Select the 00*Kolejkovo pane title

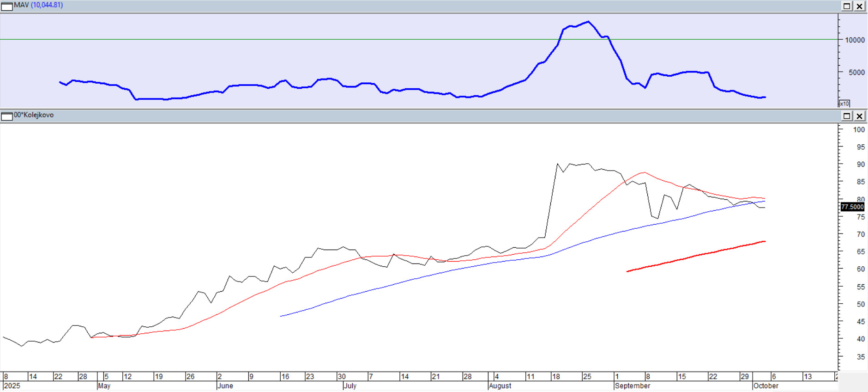coord(34,115)
